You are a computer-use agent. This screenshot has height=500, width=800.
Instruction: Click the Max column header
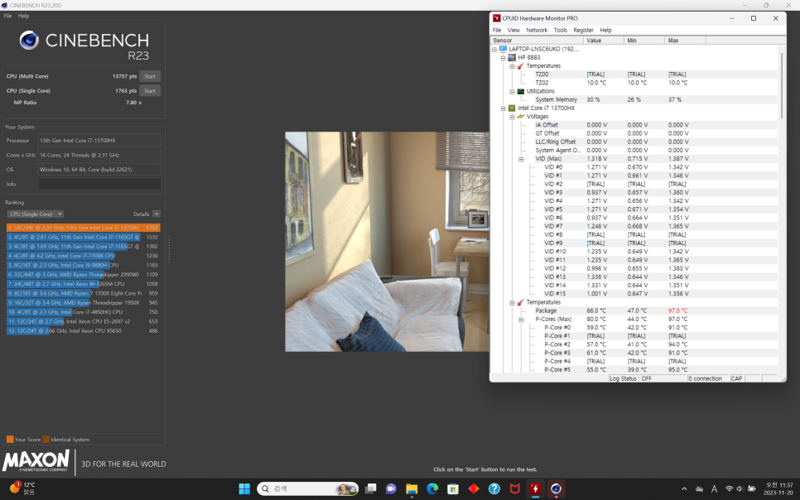click(x=685, y=40)
